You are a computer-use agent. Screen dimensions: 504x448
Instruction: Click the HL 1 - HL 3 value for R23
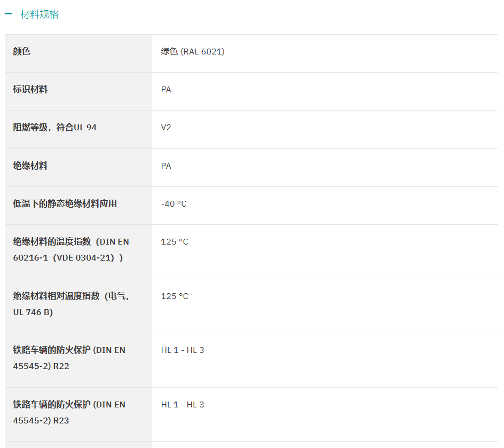(x=183, y=404)
